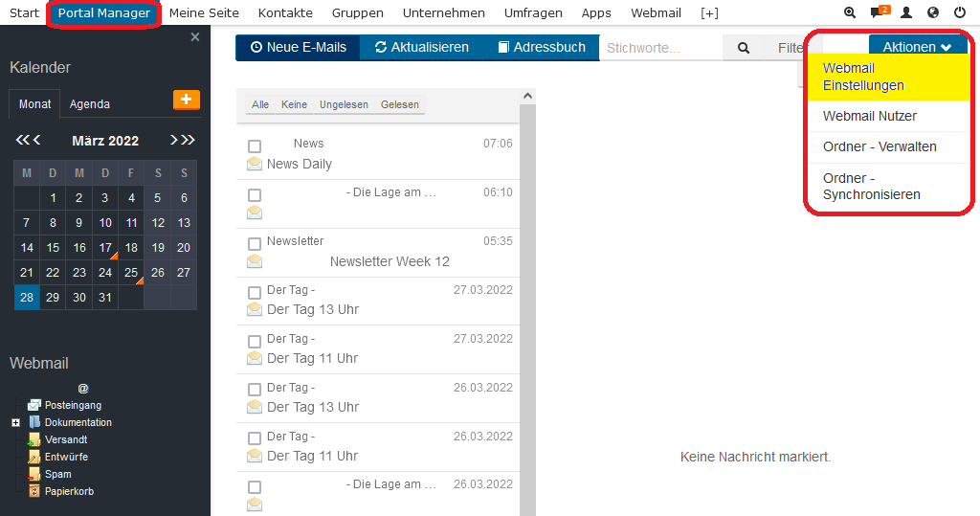Click Neue E-Mails button
This screenshot has width=980, height=516.
[x=299, y=47]
